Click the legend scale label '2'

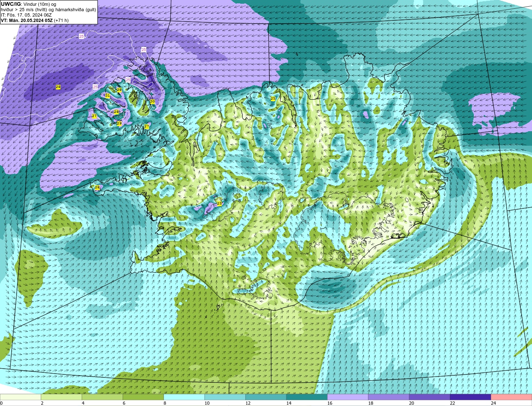[42, 403]
